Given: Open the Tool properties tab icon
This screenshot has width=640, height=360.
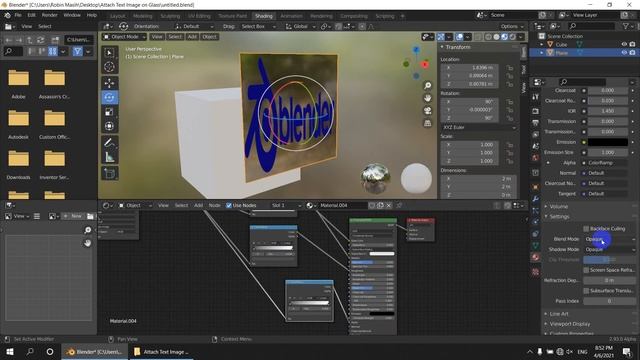Looking at the screenshot, I should pyautogui.click(x=536, y=97).
